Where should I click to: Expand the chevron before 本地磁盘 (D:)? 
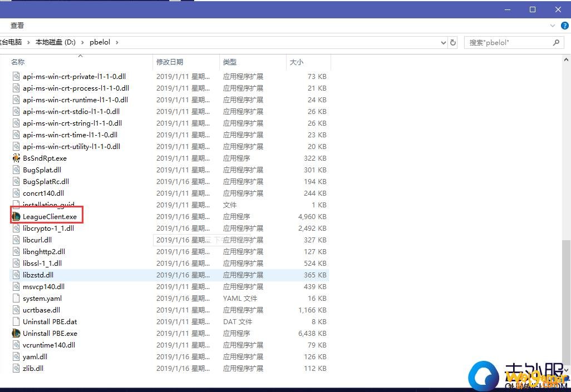(x=28, y=43)
